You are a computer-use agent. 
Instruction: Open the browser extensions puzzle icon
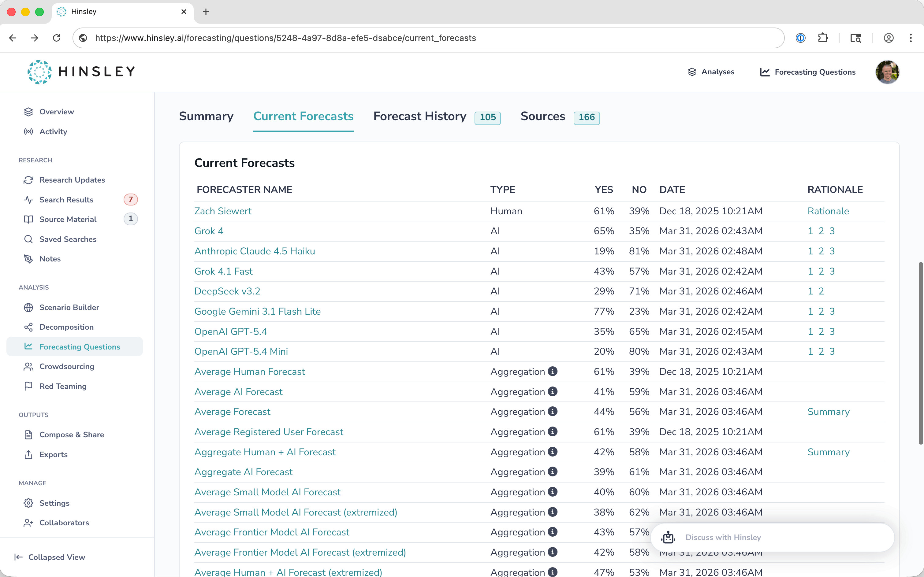click(823, 38)
